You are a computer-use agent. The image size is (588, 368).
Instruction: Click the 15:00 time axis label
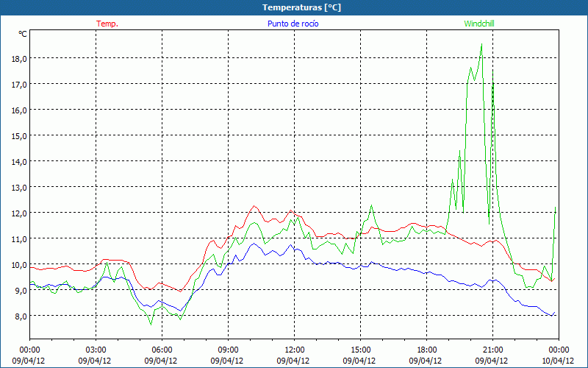coord(360,350)
